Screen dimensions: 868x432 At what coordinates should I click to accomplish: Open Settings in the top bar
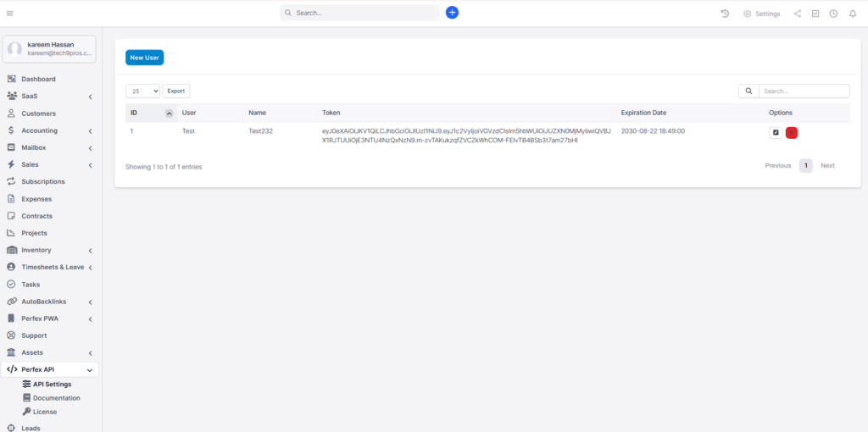point(761,14)
